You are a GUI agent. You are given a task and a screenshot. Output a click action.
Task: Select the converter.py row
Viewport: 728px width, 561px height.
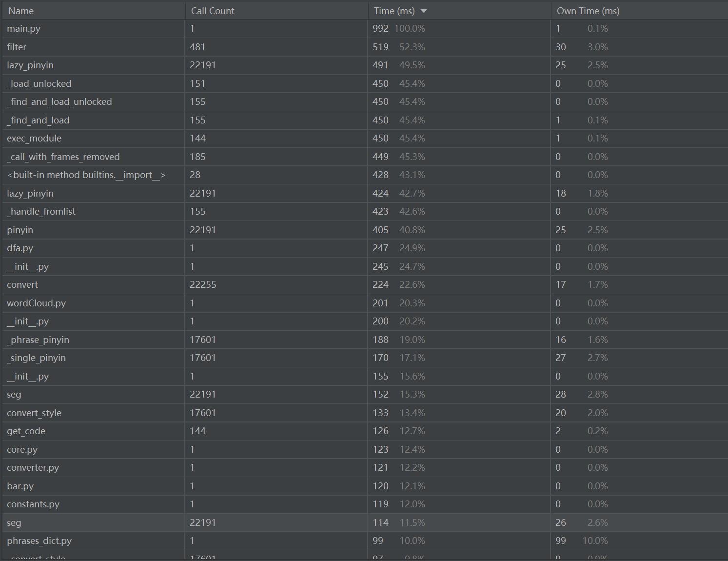tap(365, 468)
